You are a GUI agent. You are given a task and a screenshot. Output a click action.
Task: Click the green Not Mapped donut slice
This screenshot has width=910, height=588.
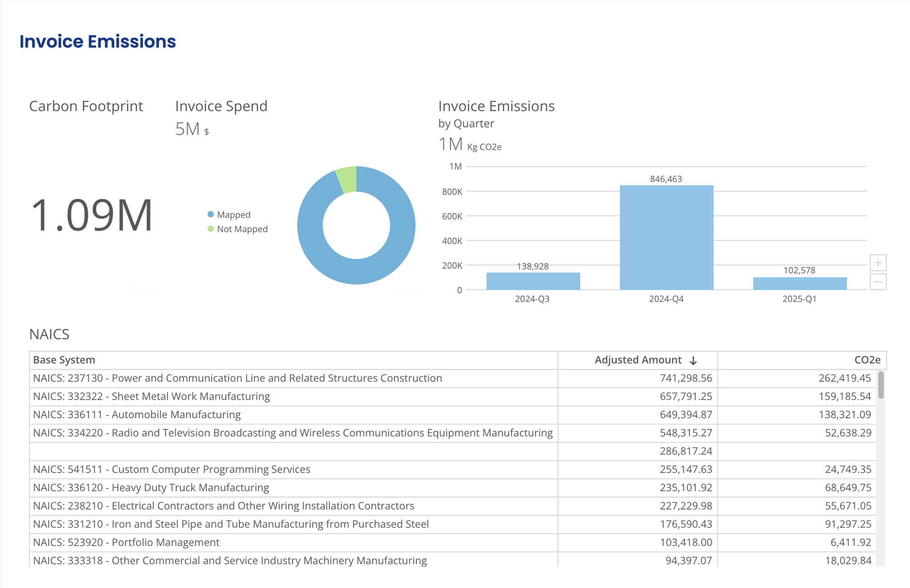[x=348, y=179]
